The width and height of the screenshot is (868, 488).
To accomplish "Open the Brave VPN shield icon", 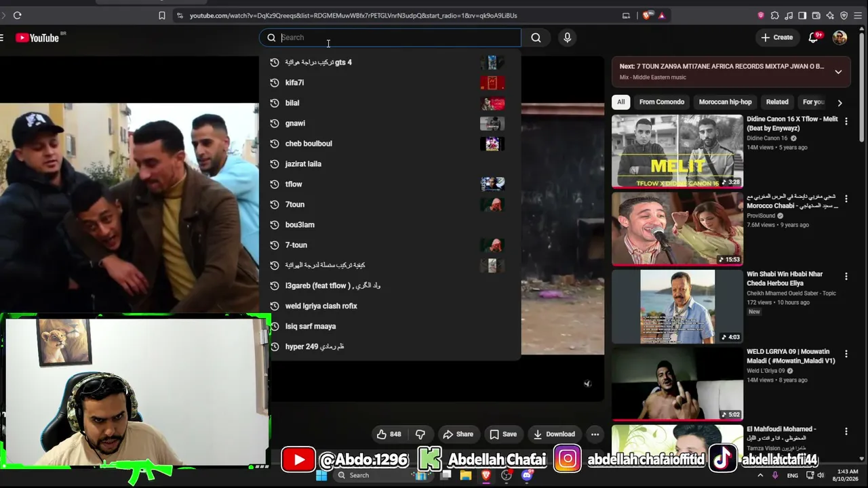I will click(844, 16).
